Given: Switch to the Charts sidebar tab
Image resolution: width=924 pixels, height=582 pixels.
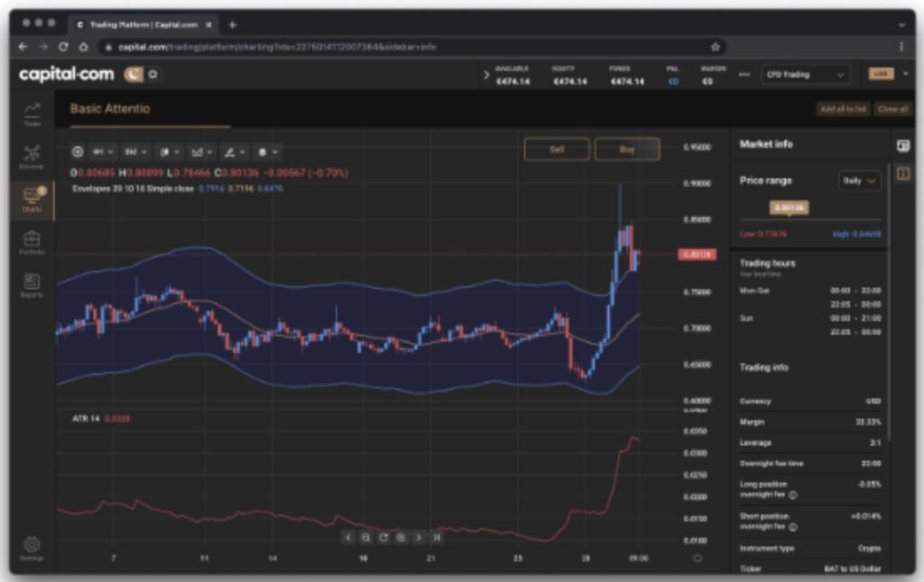Looking at the screenshot, I should pyautogui.click(x=32, y=199).
